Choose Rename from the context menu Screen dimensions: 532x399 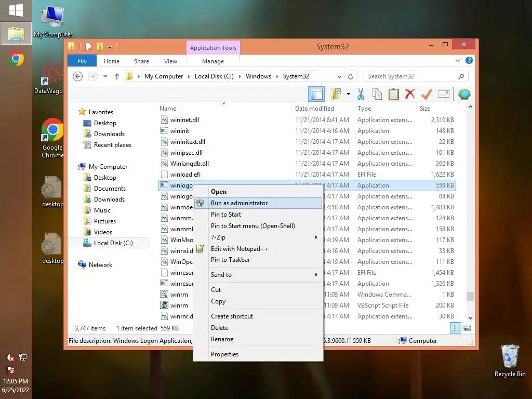coord(258,339)
